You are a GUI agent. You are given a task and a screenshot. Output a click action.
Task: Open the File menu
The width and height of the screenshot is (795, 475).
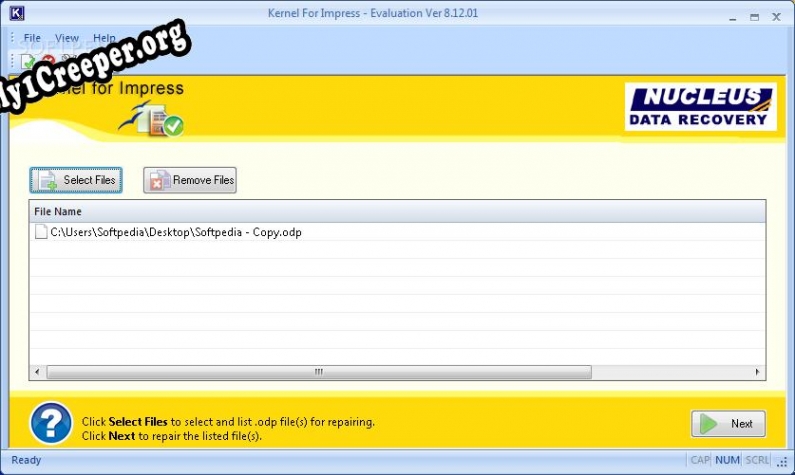(32, 38)
